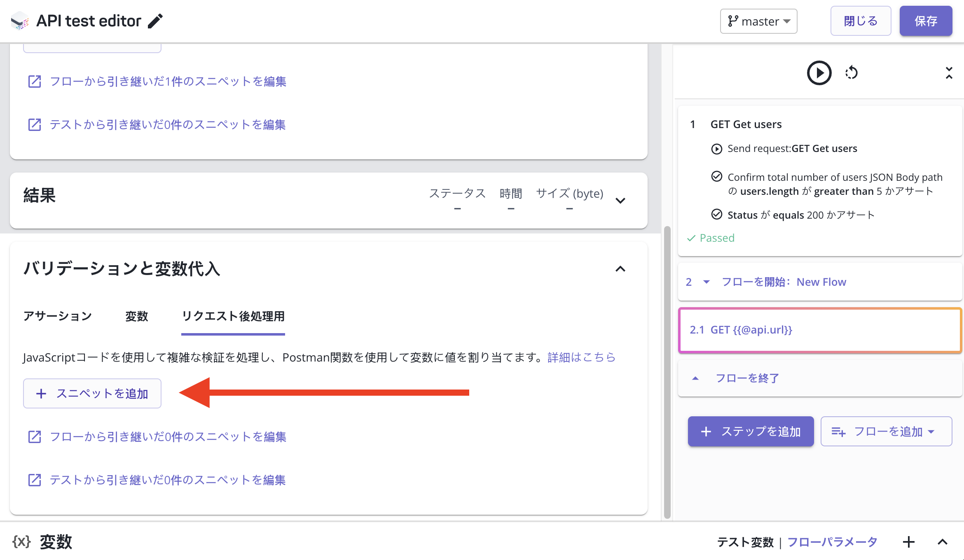Click the 保存 button

(x=926, y=21)
